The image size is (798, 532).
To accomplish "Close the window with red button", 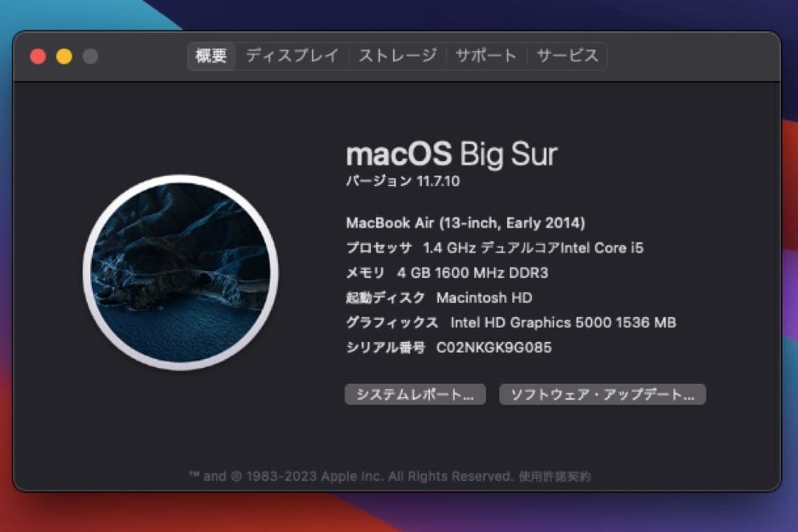I will [x=38, y=56].
